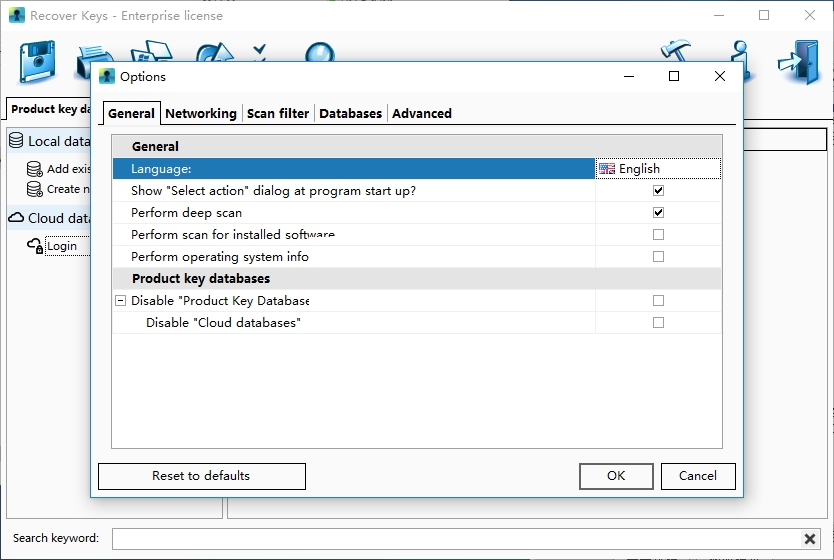Click the floppy disk save icon
This screenshot has height=560, width=834.
pyautogui.click(x=37, y=62)
